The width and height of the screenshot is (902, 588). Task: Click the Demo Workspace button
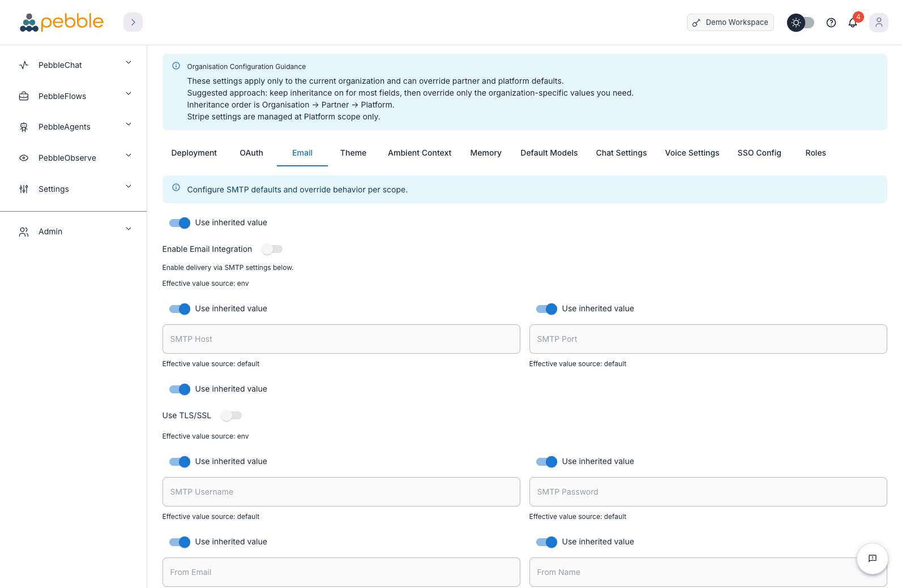[x=730, y=23]
